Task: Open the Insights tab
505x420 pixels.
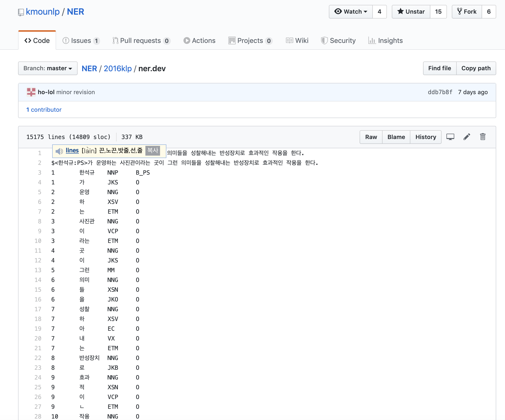Action: click(x=385, y=40)
